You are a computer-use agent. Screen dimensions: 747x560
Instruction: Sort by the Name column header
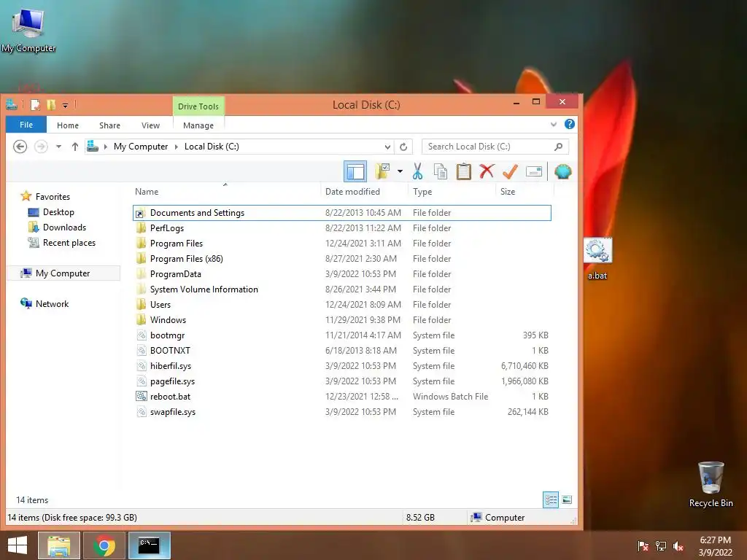tap(225, 192)
